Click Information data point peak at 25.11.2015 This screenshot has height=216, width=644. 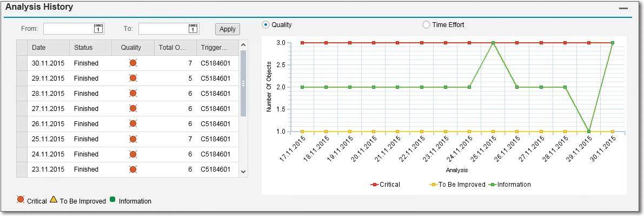tap(493, 43)
